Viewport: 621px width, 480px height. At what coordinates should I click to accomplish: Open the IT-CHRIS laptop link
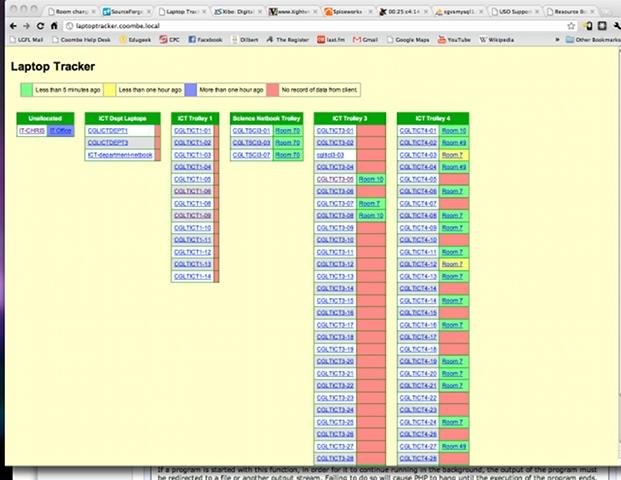[x=32, y=131]
